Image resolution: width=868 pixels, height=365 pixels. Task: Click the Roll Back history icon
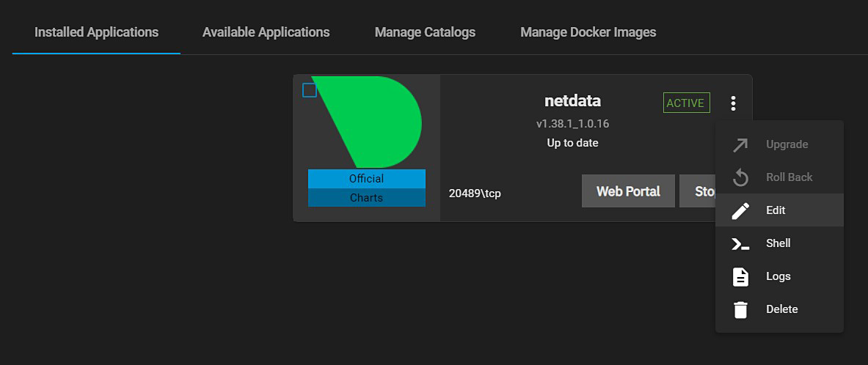(x=740, y=177)
